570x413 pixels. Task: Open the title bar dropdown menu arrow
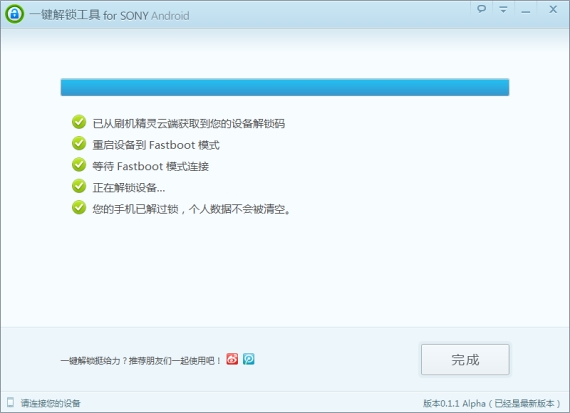click(503, 9)
